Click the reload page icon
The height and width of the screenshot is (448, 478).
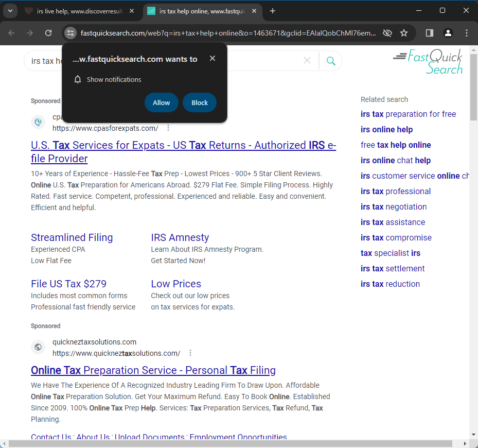click(x=48, y=32)
